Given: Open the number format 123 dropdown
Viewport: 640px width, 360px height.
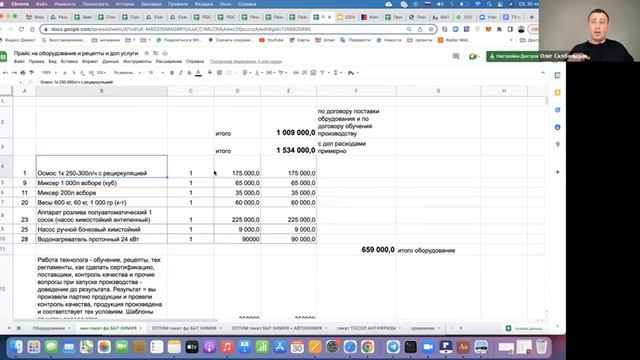Looking at the screenshot, I should pyautogui.click(x=101, y=73).
